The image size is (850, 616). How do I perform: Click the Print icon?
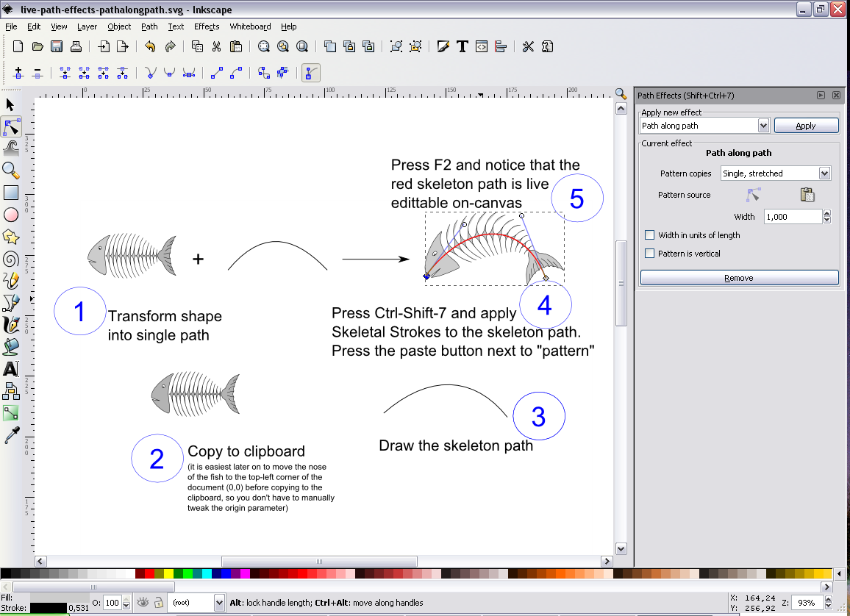coord(76,46)
